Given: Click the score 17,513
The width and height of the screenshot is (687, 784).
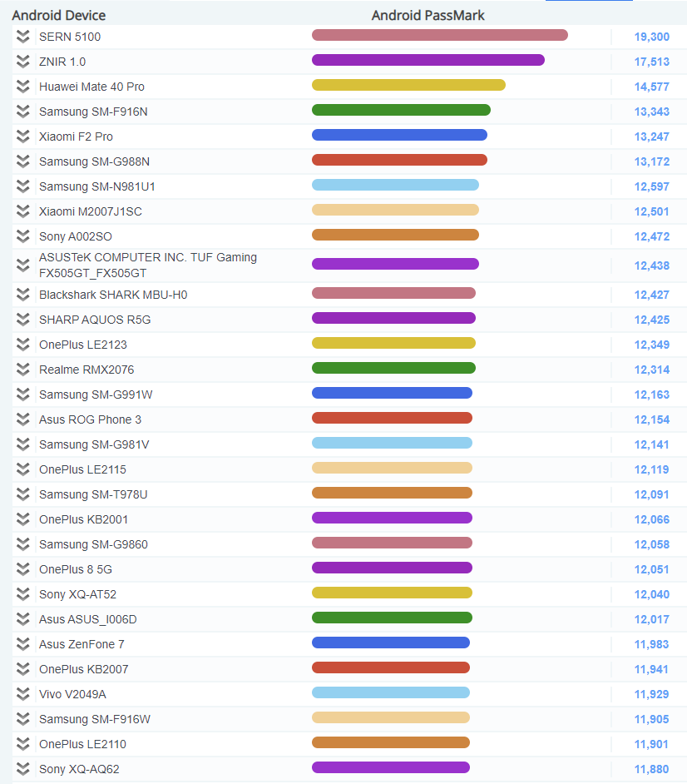Looking at the screenshot, I should pyautogui.click(x=651, y=62).
